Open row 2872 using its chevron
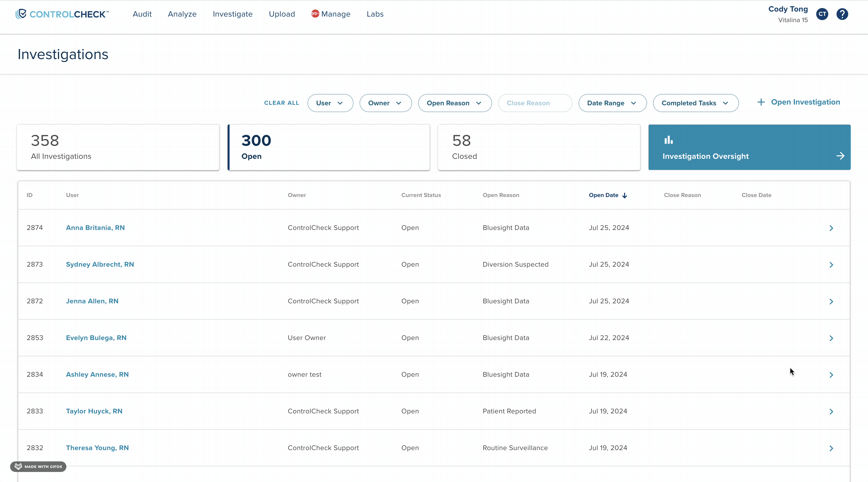868x482 pixels. tap(831, 302)
